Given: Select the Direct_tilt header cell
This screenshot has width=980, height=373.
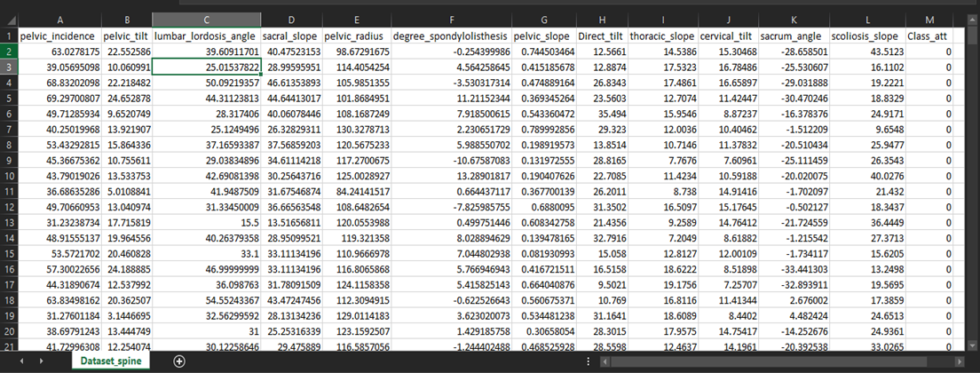Looking at the screenshot, I should [x=602, y=36].
